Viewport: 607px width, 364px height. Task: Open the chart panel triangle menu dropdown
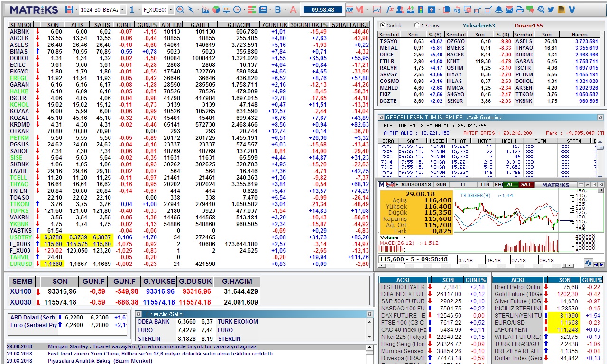click(581, 185)
